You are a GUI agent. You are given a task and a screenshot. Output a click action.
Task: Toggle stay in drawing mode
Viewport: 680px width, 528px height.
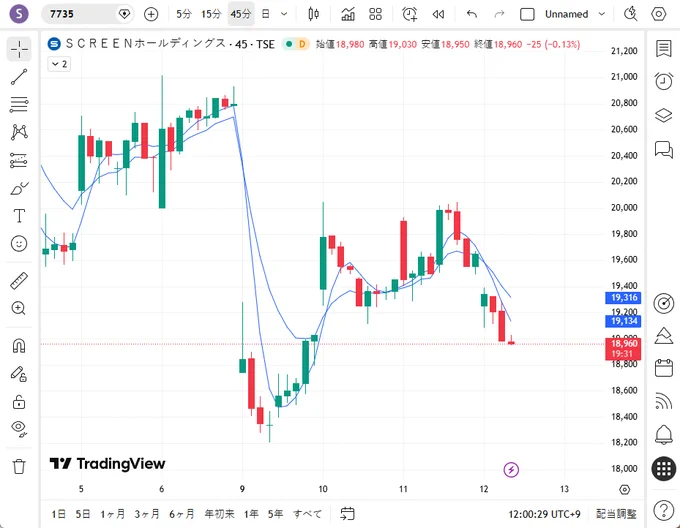point(19,374)
